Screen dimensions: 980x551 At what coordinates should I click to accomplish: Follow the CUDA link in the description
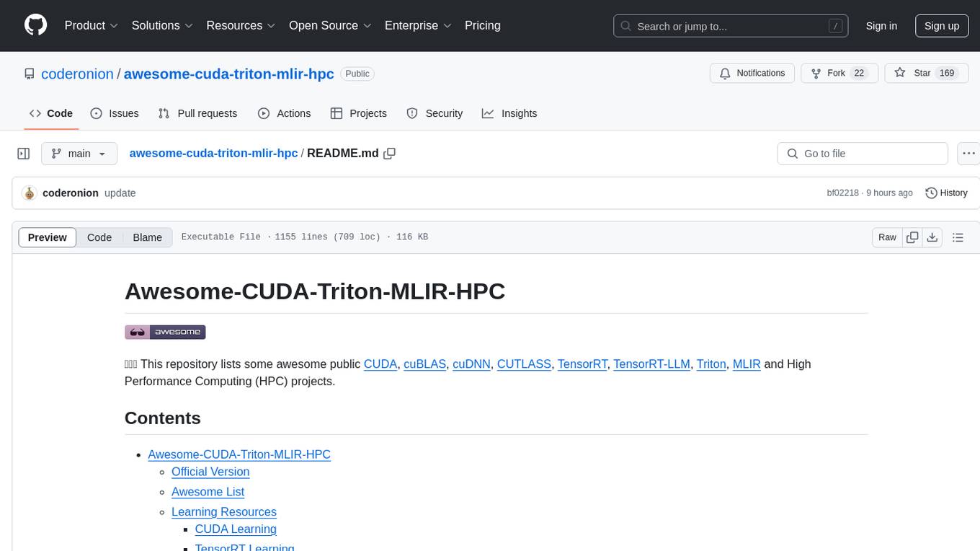[380, 364]
